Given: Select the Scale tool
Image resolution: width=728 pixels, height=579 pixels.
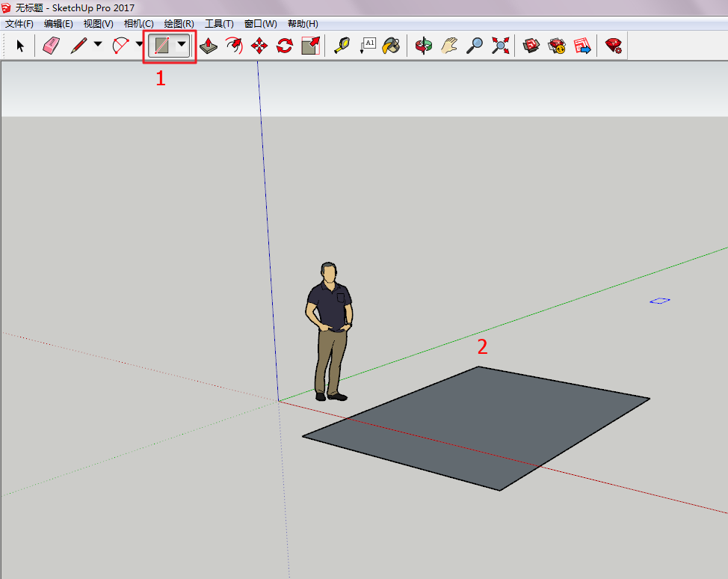Looking at the screenshot, I should tap(310, 46).
